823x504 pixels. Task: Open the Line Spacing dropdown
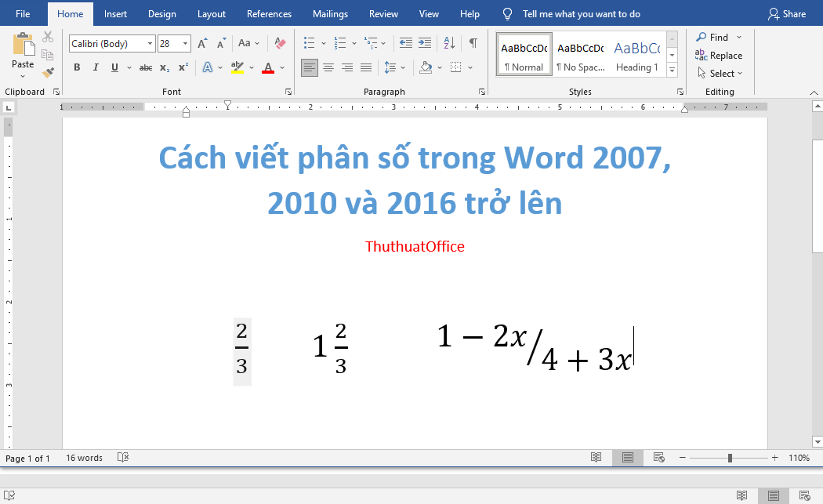click(x=393, y=67)
